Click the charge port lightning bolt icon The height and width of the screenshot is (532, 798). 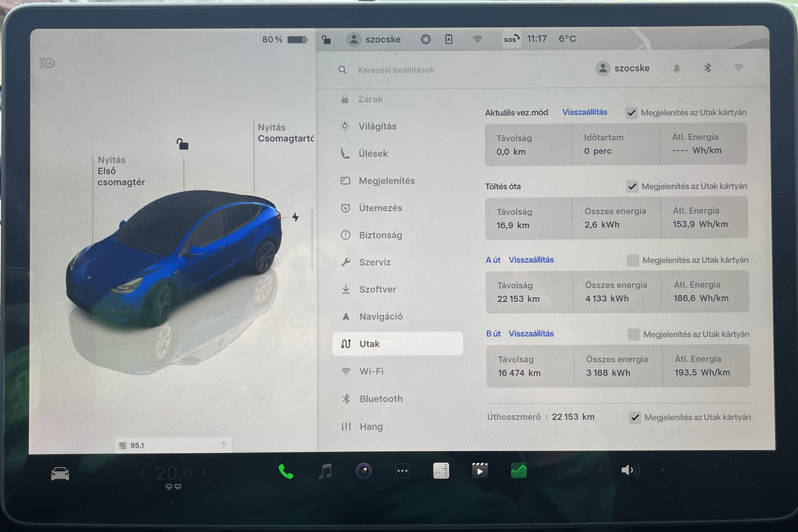[x=296, y=217]
